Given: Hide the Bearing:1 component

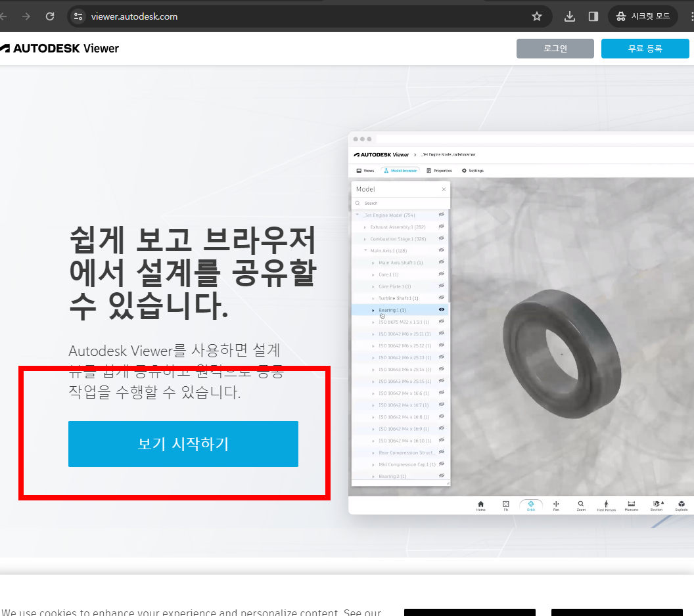Looking at the screenshot, I should tap(441, 309).
